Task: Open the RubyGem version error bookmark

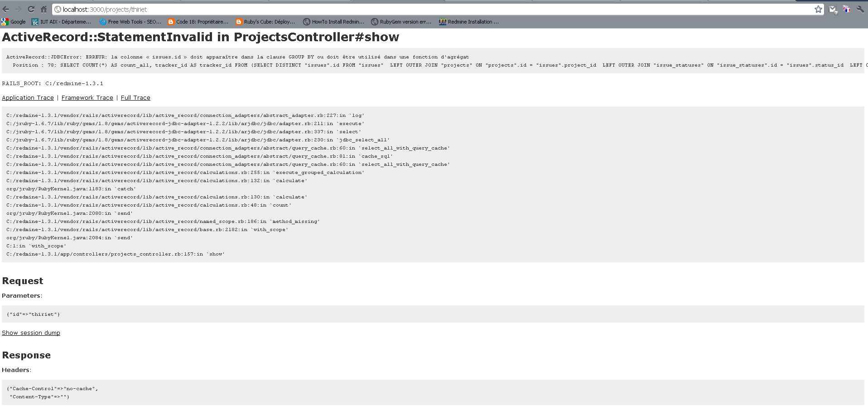Action: [401, 22]
